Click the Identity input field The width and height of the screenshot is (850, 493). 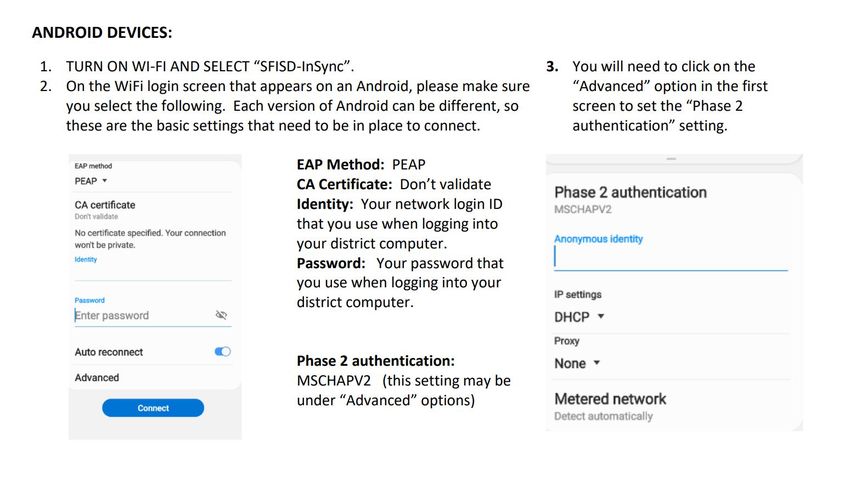coord(152,273)
